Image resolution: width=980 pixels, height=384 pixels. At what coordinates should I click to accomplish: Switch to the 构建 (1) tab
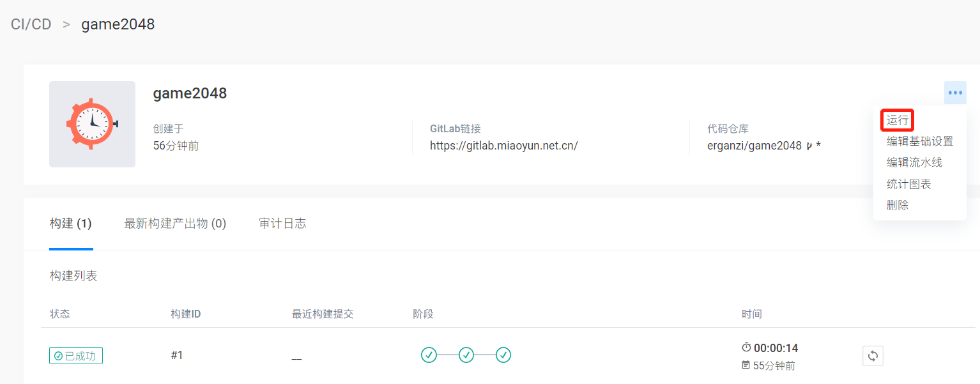[71, 224]
